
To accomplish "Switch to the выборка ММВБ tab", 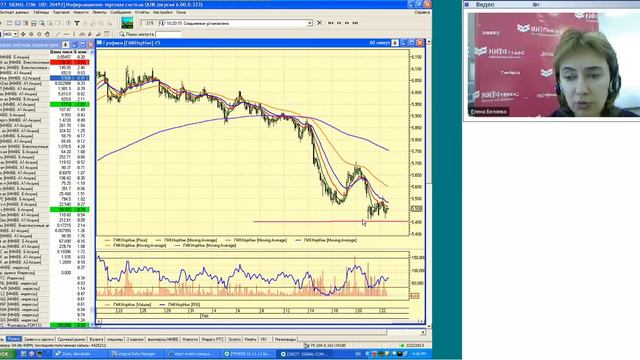I will click(x=162, y=339).
